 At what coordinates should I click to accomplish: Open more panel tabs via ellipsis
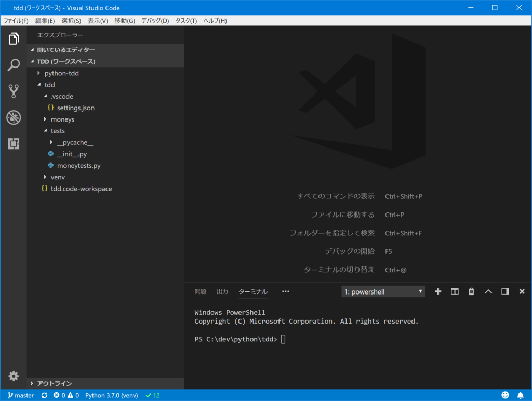click(286, 291)
